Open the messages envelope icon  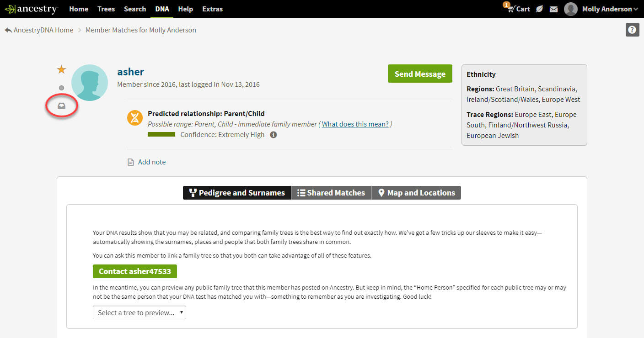point(553,9)
